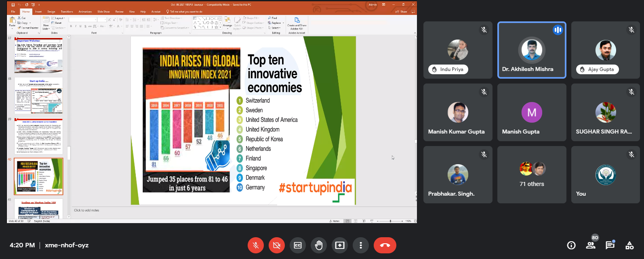
Task: Open the chat panel icon
Action: [610, 245]
